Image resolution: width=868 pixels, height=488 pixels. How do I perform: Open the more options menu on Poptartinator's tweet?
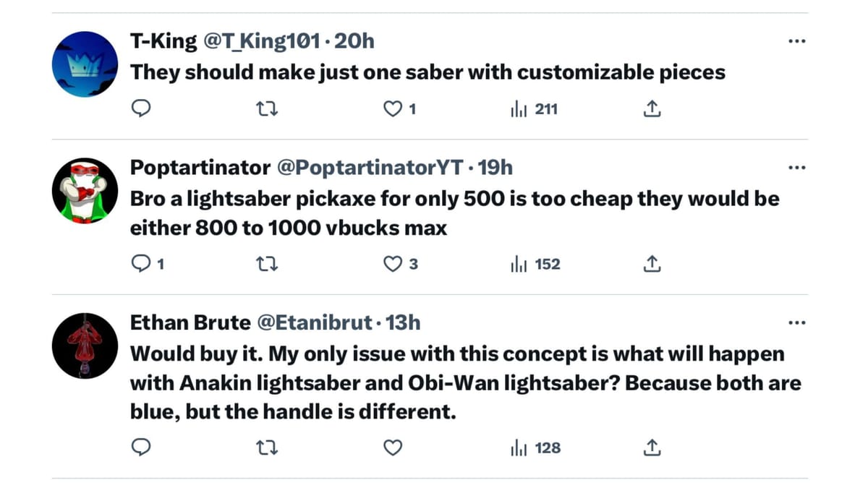[796, 167]
